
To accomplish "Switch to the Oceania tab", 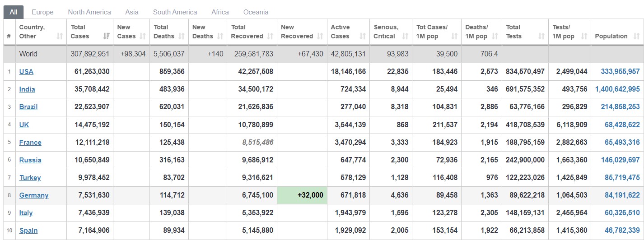I will tap(256, 12).
